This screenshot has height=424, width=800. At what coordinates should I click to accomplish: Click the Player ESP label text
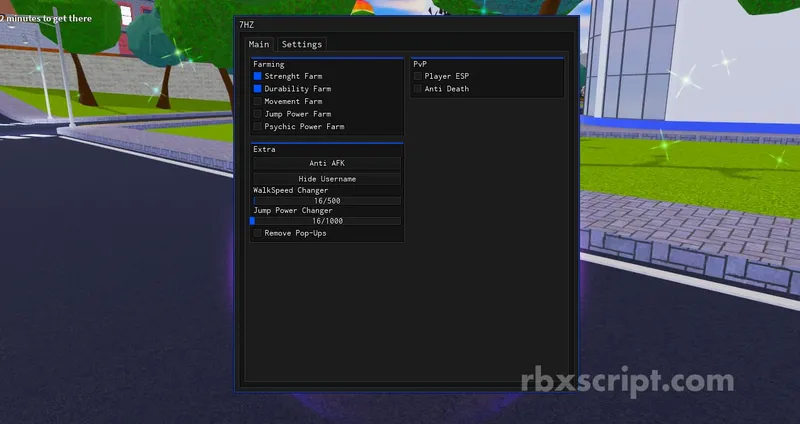(x=446, y=76)
